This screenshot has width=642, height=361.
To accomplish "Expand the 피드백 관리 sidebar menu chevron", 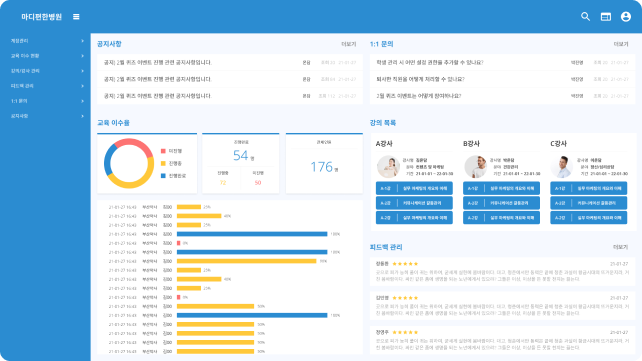I will point(82,86).
